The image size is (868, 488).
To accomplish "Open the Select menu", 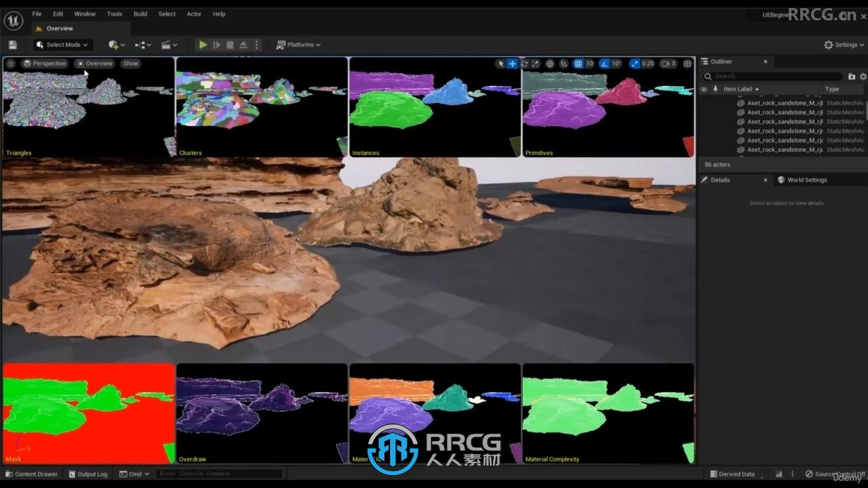I will coord(167,14).
